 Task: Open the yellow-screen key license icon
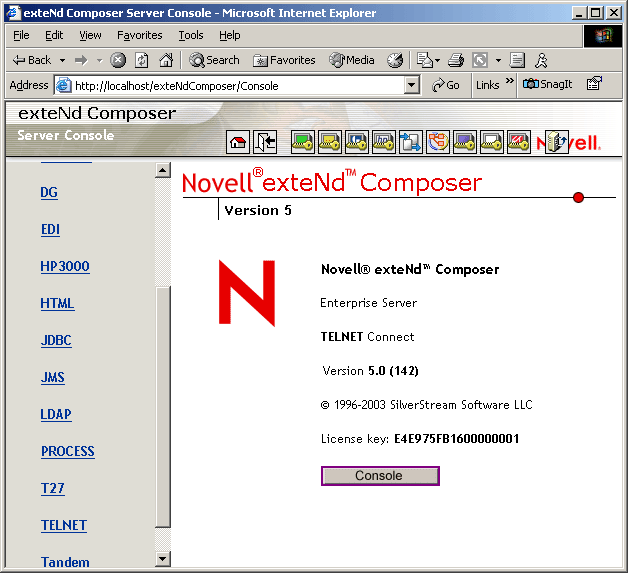pos(330,142)
